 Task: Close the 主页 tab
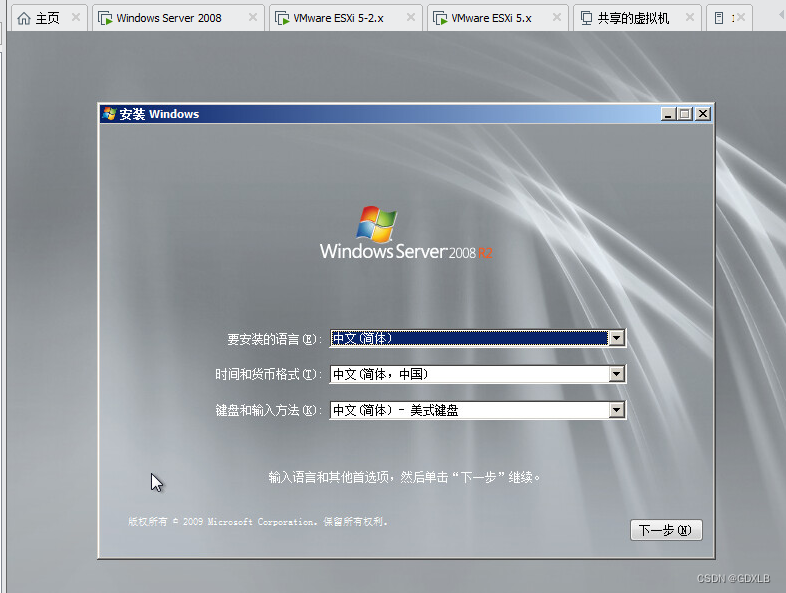[x=76, y=18]
